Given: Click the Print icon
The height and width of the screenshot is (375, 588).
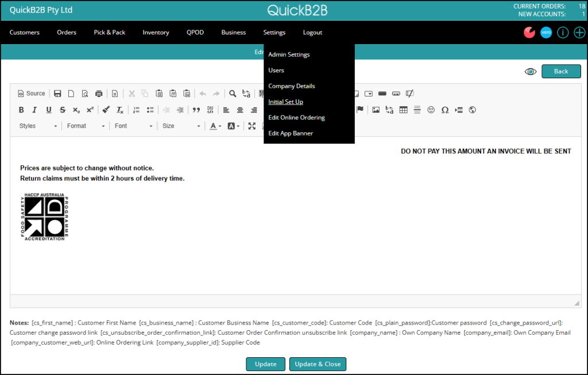Looking at the screenshot, I should click(99, 94).
